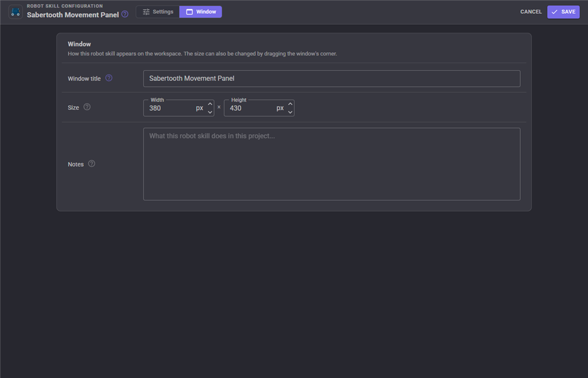
Task: Switch to the Settings tab
Action: click(x=158, y=12)
